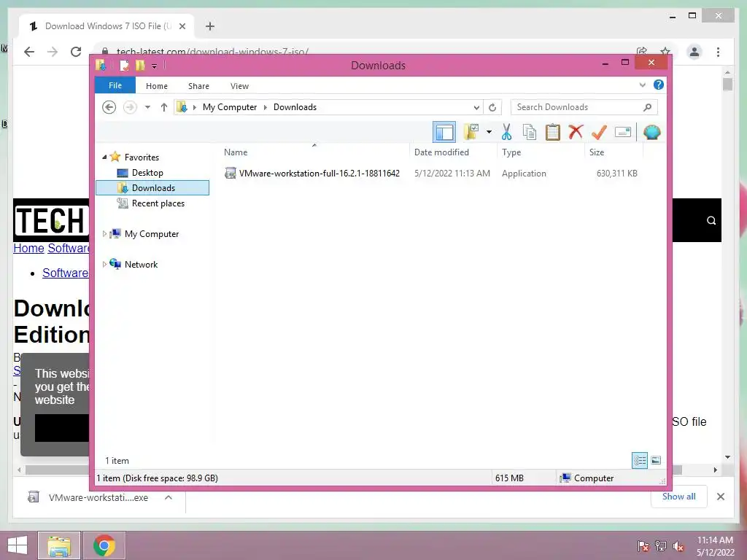Viewport: 747px width, 560px height.
Task: Click the search magnifier in Explorer
Action: (x=647, y=107)
